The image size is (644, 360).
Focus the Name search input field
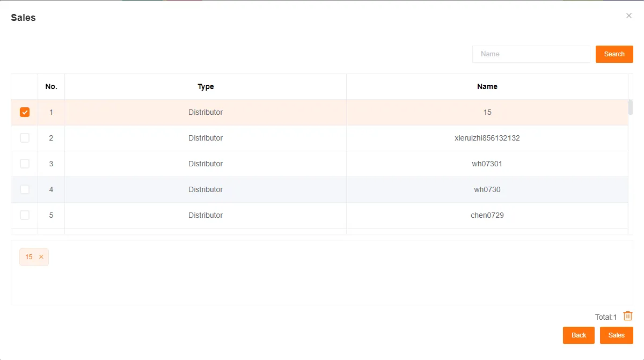pos(531,54)
